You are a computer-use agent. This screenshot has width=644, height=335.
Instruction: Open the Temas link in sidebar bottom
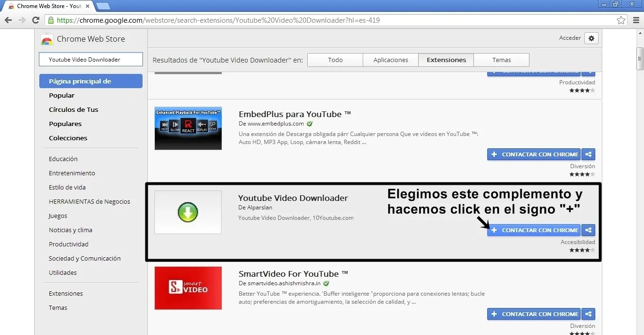coord(58,308)
